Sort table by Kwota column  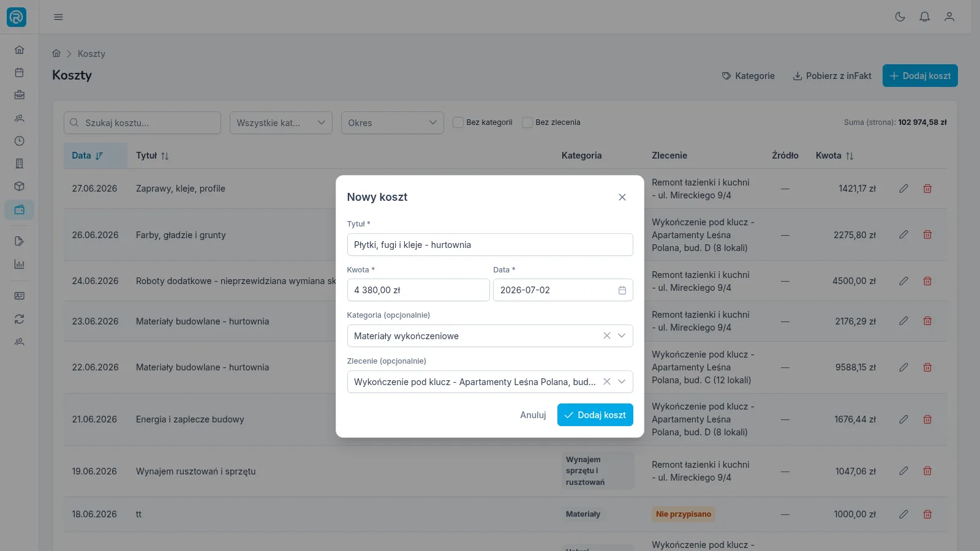pos(834,156)
